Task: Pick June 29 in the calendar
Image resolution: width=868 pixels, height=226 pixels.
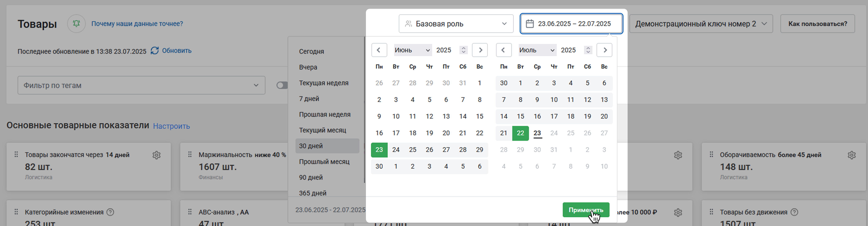Action: click(x=480, y=150)
